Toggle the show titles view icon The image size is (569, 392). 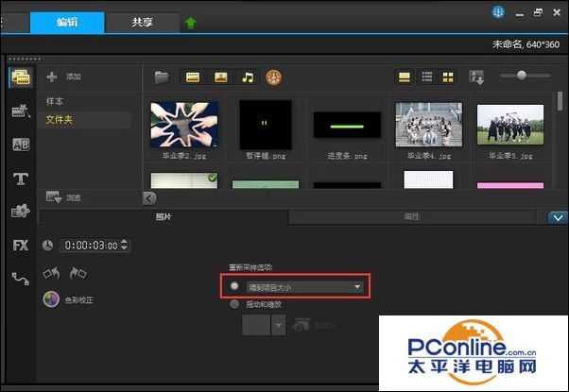click(x=405, y=77)
